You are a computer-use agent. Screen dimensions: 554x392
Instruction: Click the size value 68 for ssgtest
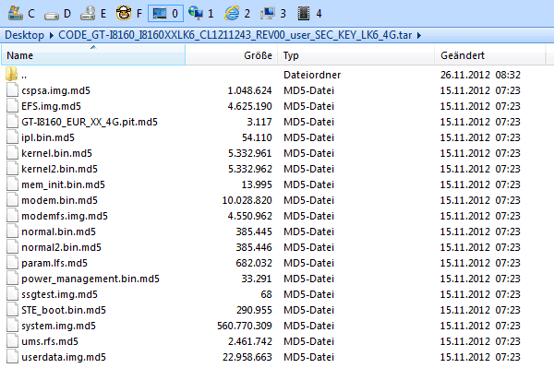pos(266,294)
